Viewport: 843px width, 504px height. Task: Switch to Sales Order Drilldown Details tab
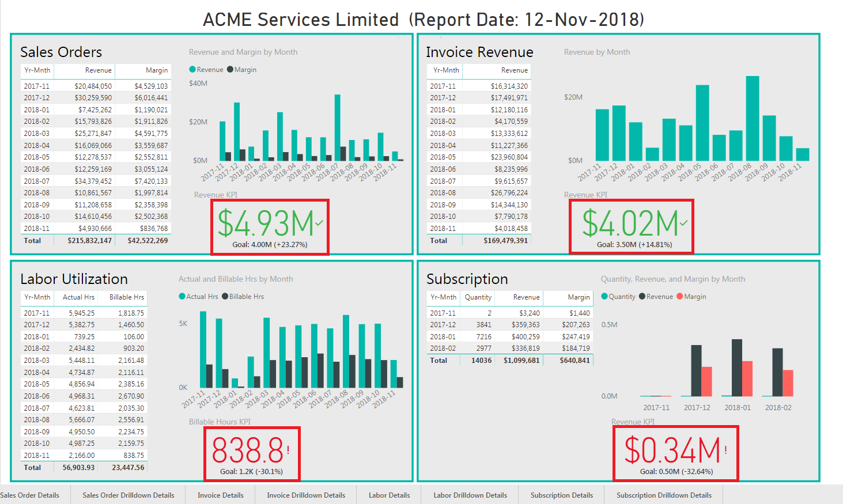coord(128,495)
